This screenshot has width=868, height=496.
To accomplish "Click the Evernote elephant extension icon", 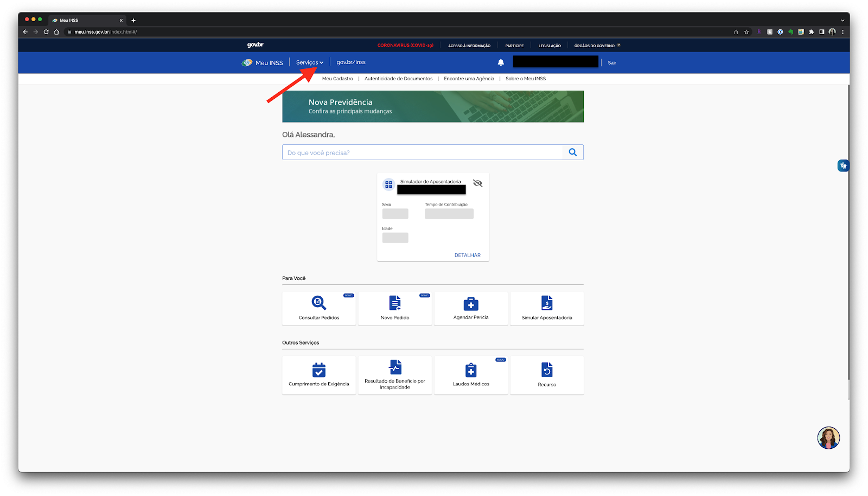I will pos(790,32).
